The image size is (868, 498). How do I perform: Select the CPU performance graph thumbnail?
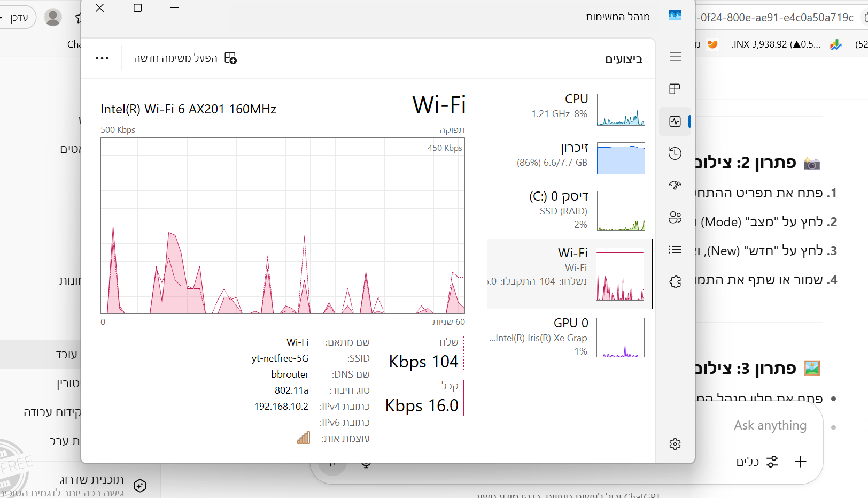click(x=621, y=110)
